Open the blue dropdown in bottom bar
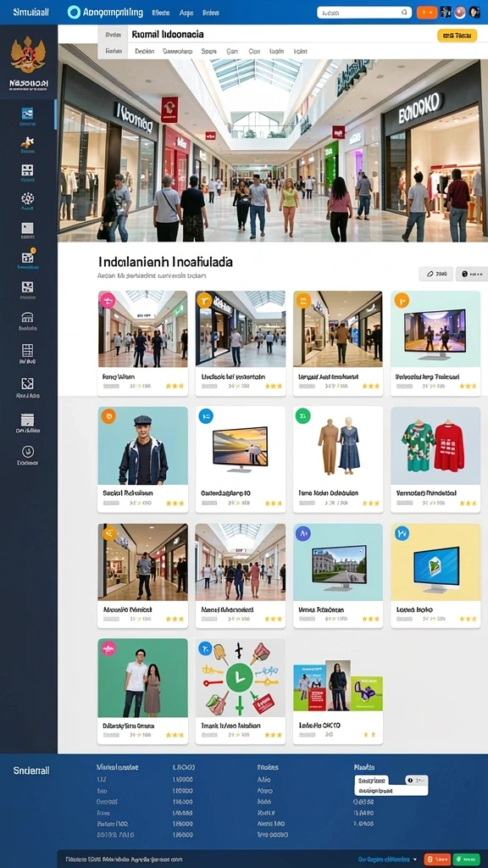 [387, 860]
